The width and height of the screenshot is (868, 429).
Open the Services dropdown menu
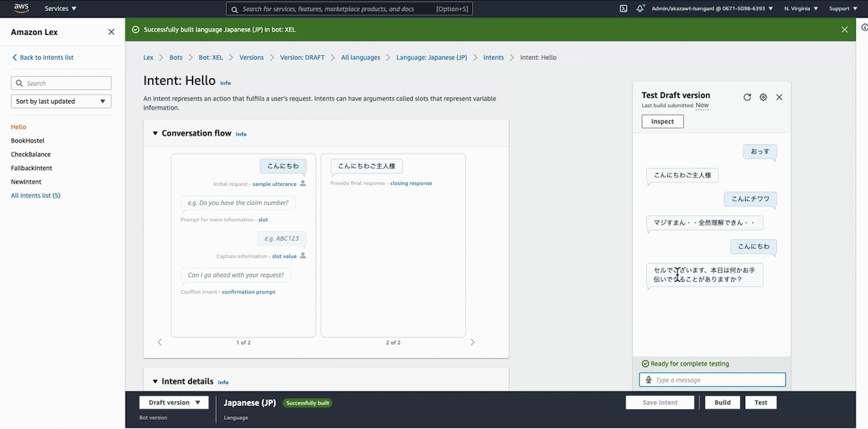tap(60, 8)
